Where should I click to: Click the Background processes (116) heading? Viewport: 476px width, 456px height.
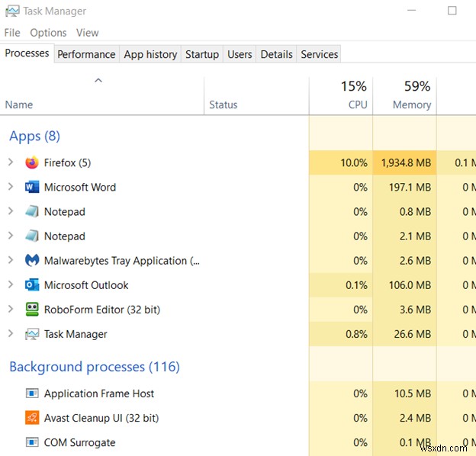pyautogui.click(x=95, y=367)
